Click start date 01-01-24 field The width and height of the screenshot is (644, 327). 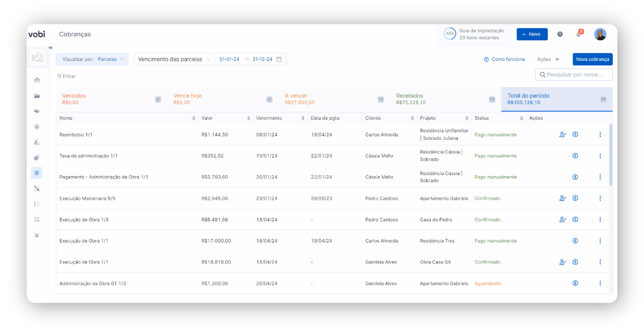click(229, 59)
